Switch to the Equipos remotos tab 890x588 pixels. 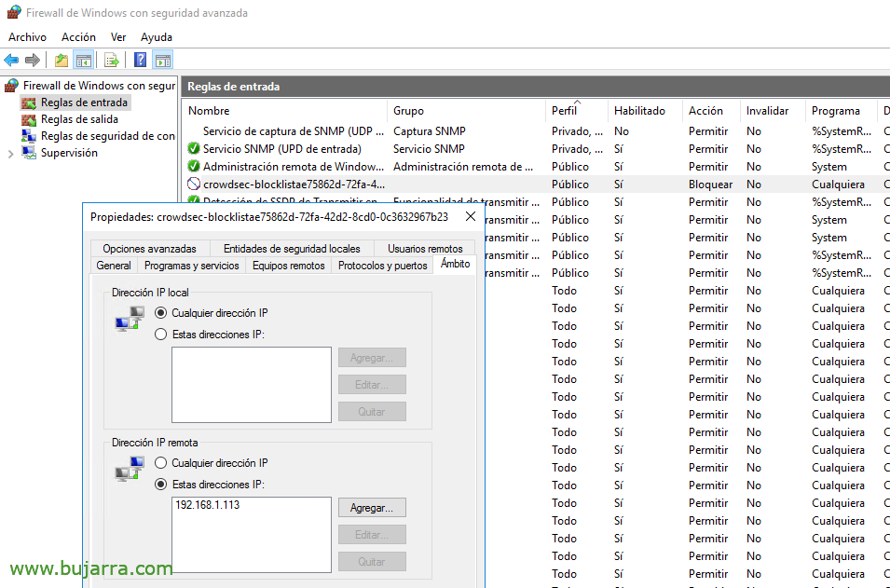pos(288,265)
